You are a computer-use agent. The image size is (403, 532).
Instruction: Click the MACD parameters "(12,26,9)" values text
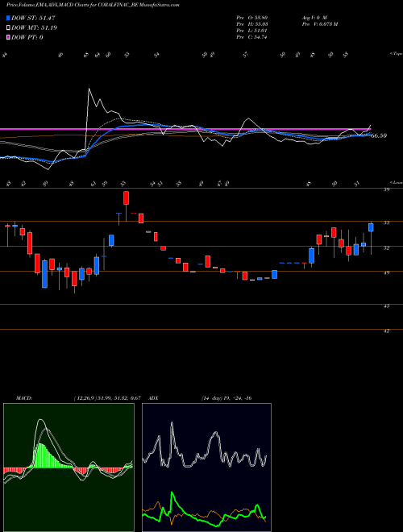click(107, 398)
